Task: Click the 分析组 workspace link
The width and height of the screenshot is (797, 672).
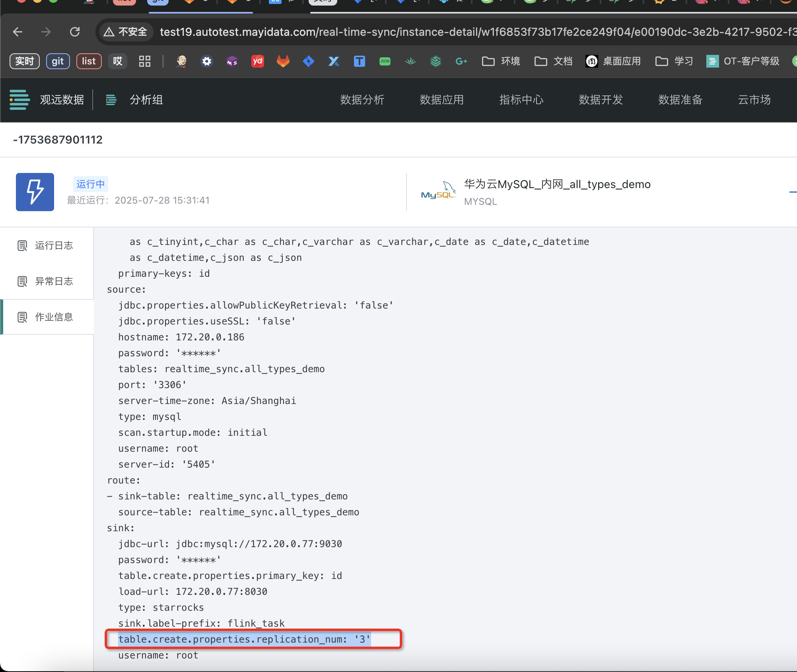Action: pyautogui.click(x=146, y=100)
